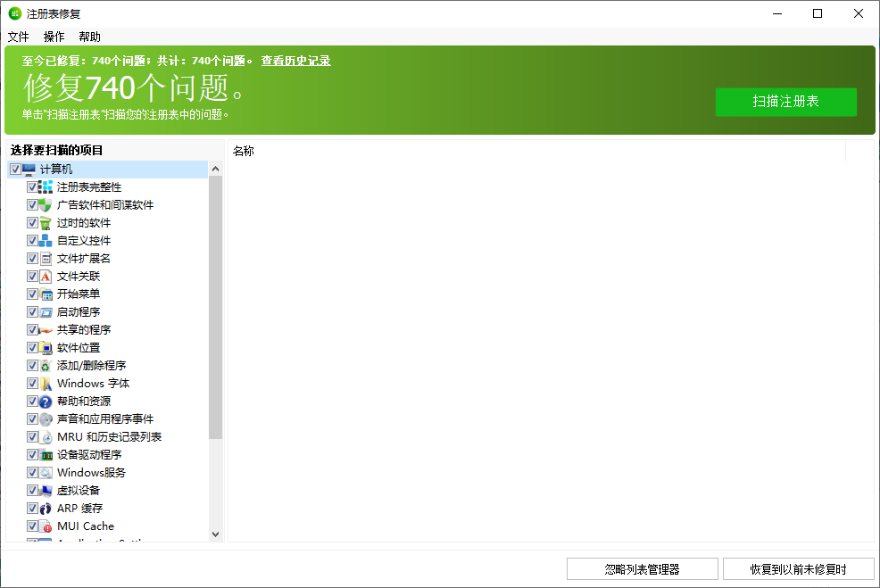Viewport: 880px width, 588px height.
Task: Click the 扫描注册表 button
Action: click(785, 102)
